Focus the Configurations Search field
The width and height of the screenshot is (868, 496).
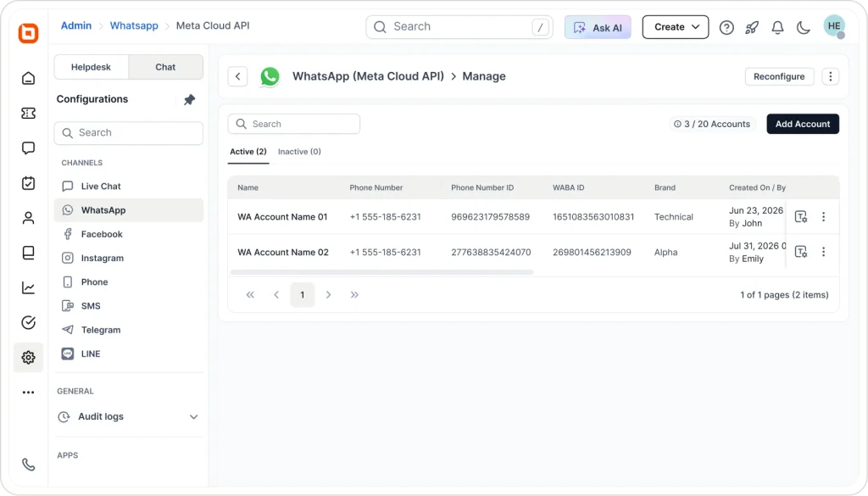click(129, 133)
